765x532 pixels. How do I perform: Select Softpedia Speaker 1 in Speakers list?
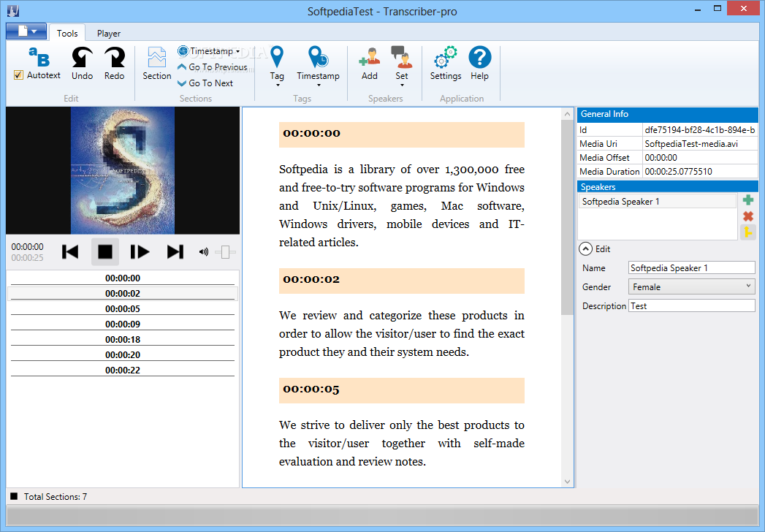point(657,202)
